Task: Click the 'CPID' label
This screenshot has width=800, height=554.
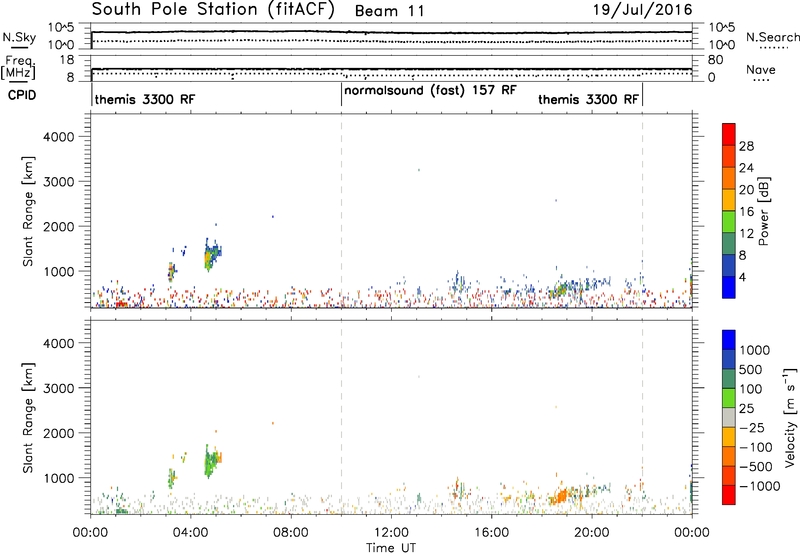Action: [21, 95]
